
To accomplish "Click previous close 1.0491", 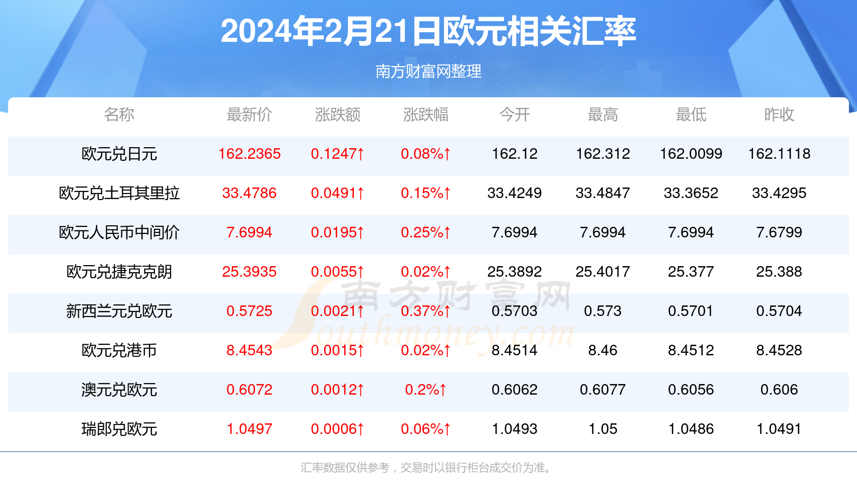I will [779, 429].
